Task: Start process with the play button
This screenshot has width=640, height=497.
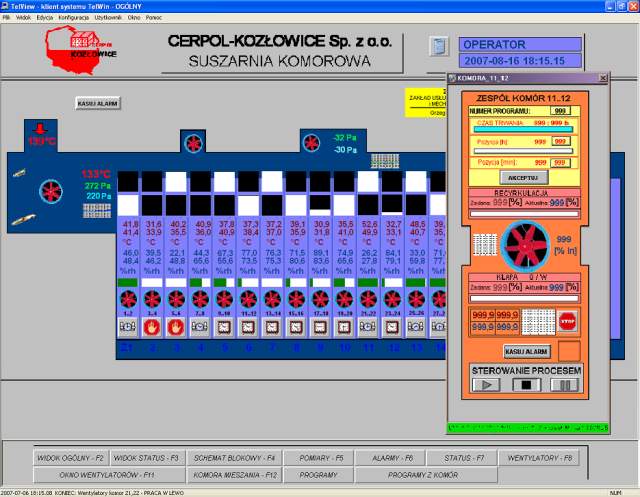Action: pyautogui.click(x=486, y=385)
